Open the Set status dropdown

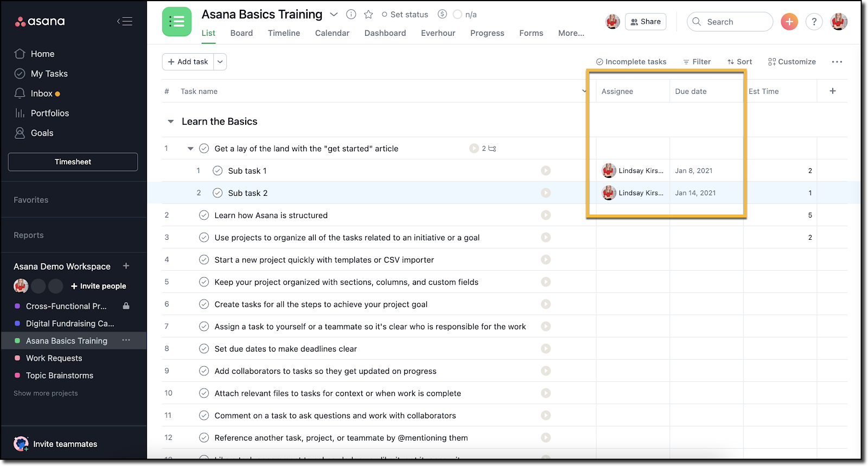[x=405, y=15]
